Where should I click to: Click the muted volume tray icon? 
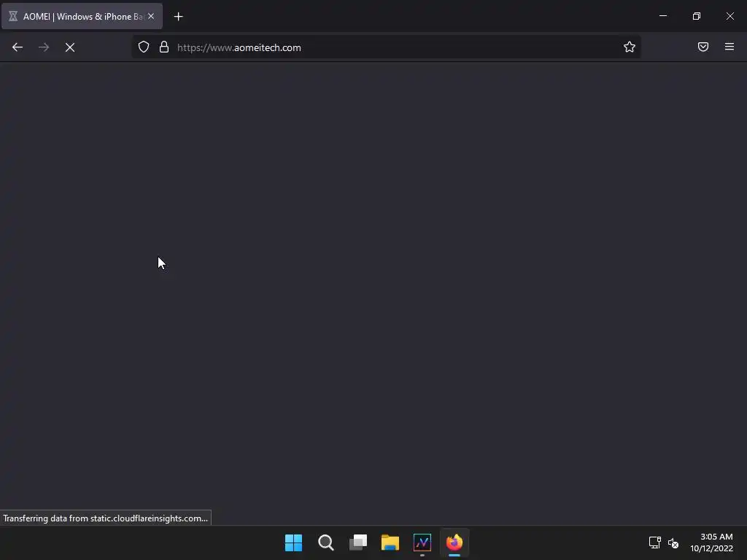[x=673, y=542]
